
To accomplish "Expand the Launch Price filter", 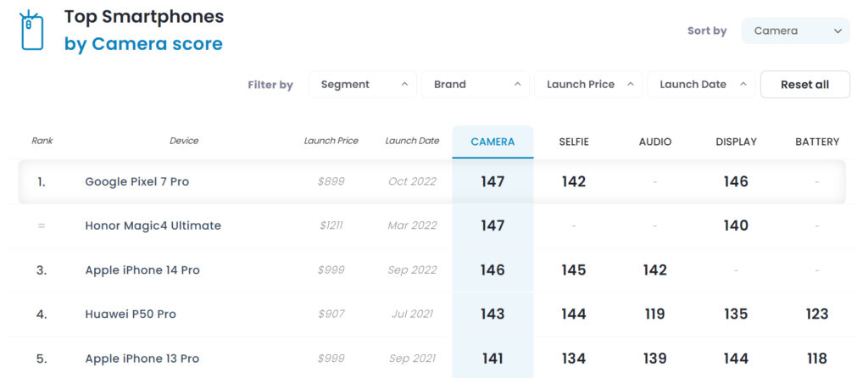I will coord(588,85).
